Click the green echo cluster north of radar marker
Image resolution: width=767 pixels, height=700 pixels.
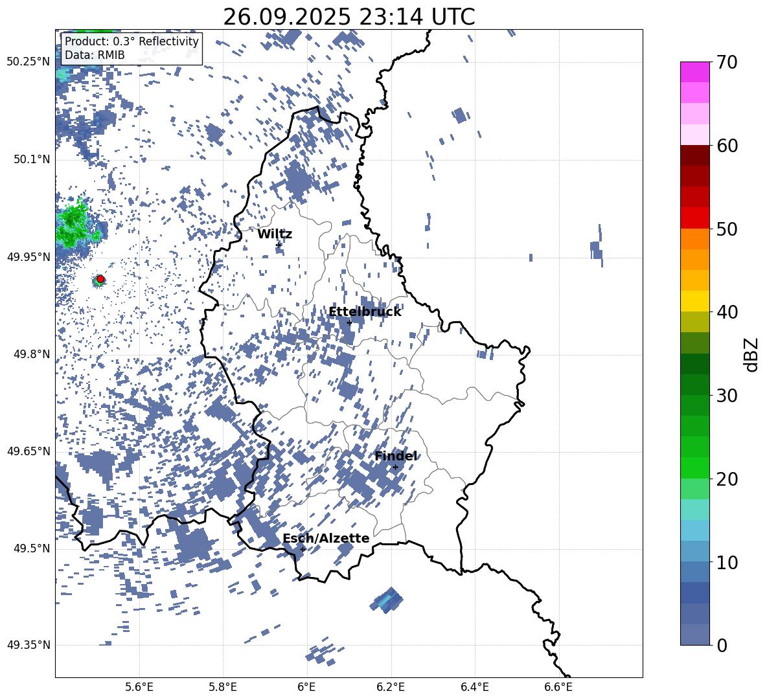tap(74, 226)
